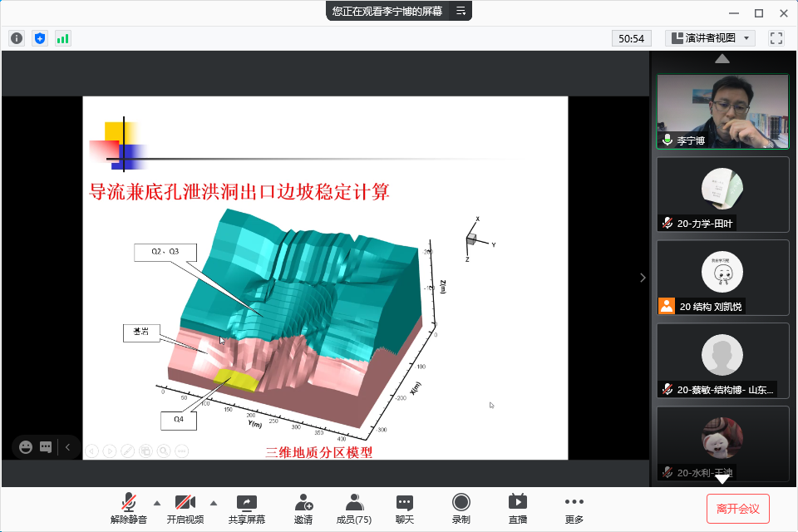Open the Chat (聊天) panel
798x532 pixels.
(x=405, y=508)
